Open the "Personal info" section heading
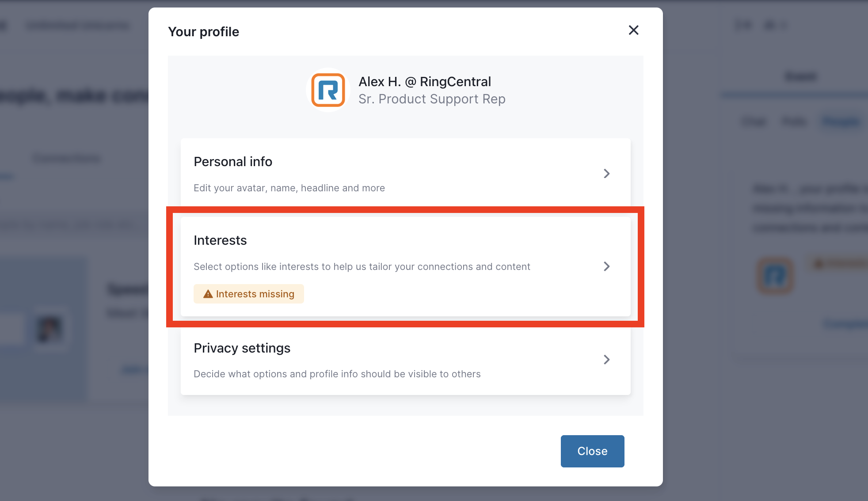 point(233,162)
